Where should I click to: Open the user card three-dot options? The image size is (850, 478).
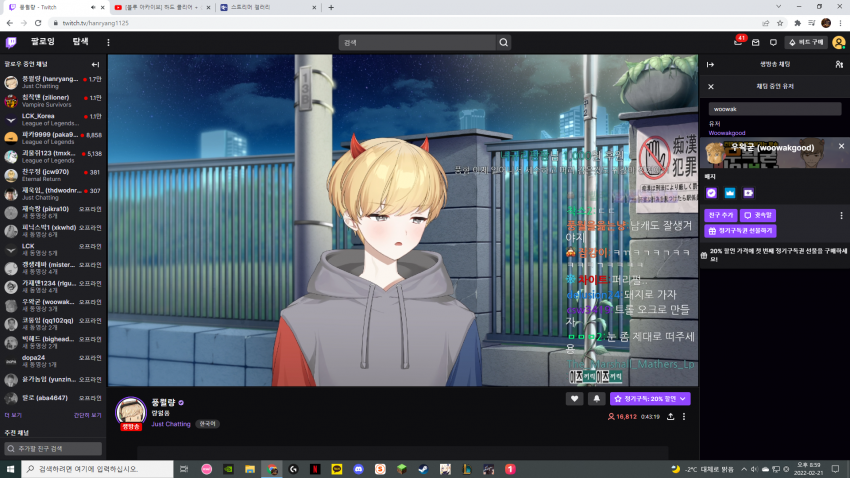[x=841, y=215]
